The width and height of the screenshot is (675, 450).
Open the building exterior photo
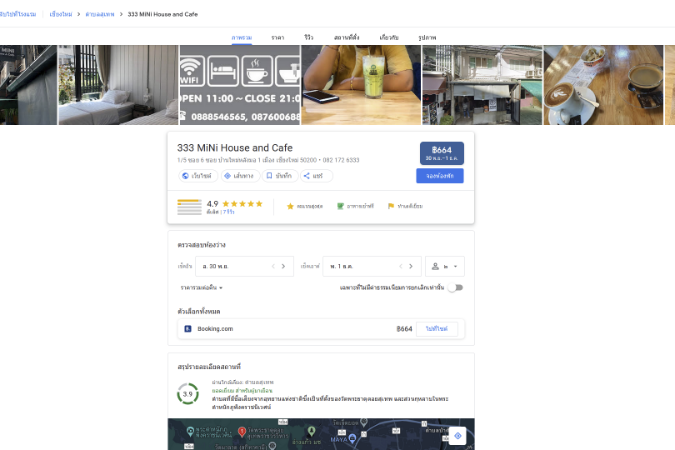(483, 85)
